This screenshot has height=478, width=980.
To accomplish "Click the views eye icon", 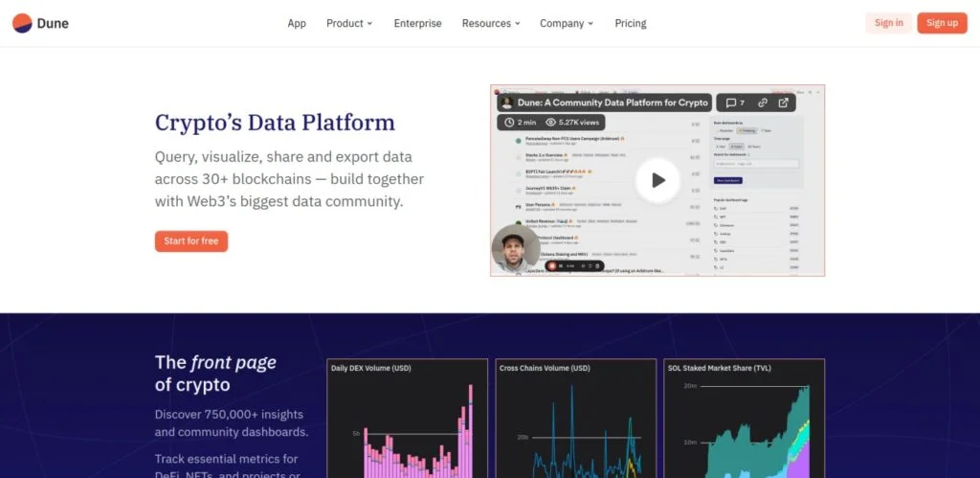I will 550,123.
